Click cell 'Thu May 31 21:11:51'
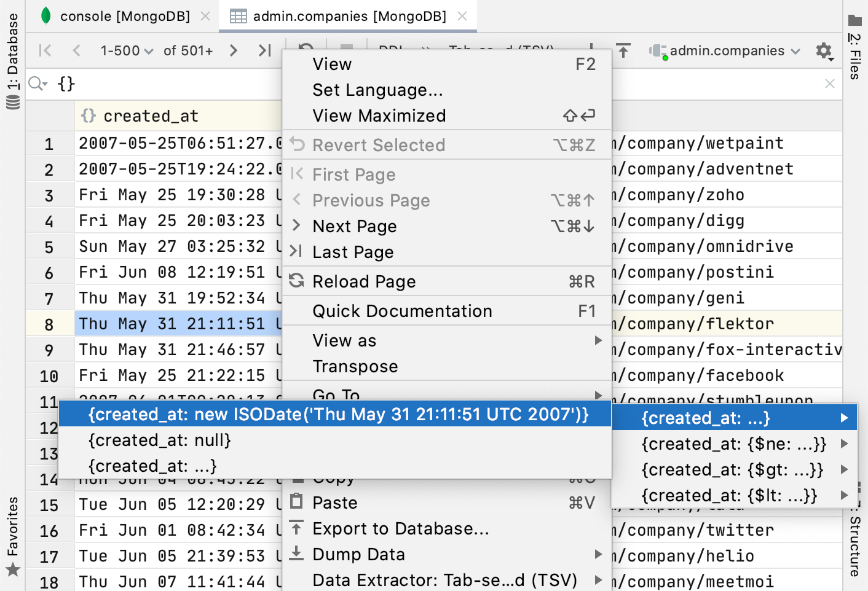 click(x=178, y=324)
